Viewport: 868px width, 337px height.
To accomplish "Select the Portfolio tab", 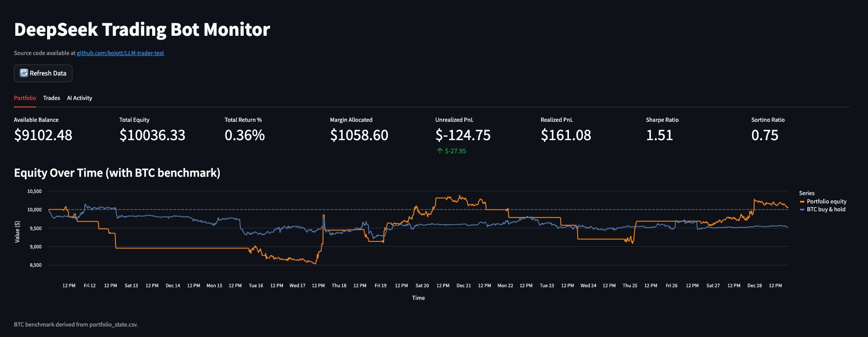I will [x=25, y=98].
